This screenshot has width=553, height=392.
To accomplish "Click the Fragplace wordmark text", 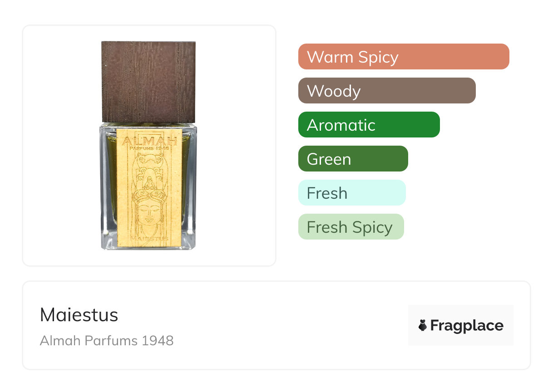I will [x=467, y=325].
